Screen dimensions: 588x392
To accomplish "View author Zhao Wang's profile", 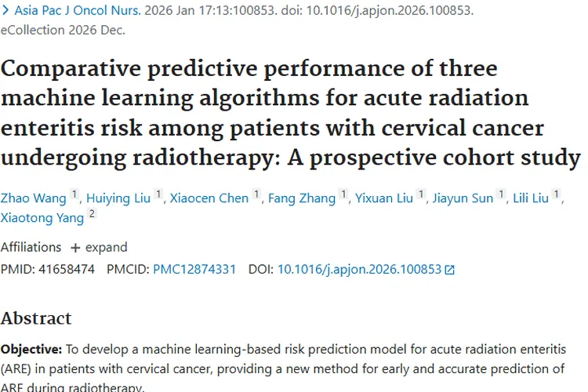I will (34, 198).
